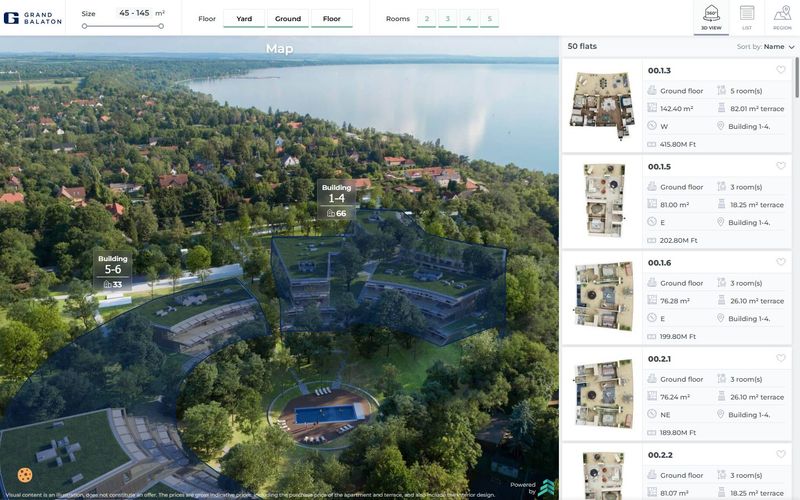This screenshot has width=800, height=500.
Task: Open flat title 00.1.6
Action: coord(659,263)
